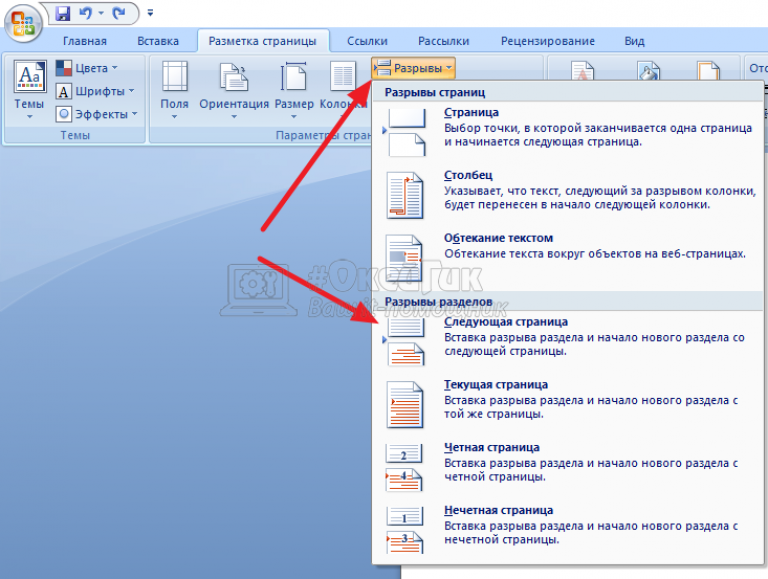Select the Текущая страница menu entry
The width and height of the screenshot is (768, 579).
pyautogui.click(x=496, y=385)
